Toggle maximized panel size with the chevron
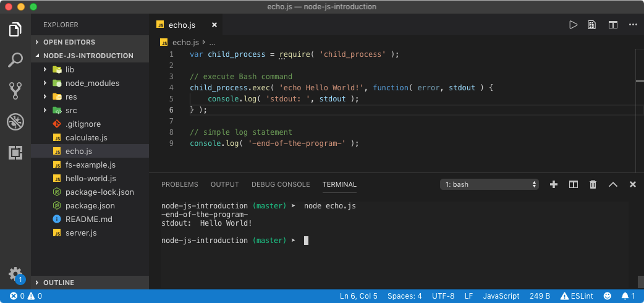This screenshot has width=644, height=303. (612, 185)
